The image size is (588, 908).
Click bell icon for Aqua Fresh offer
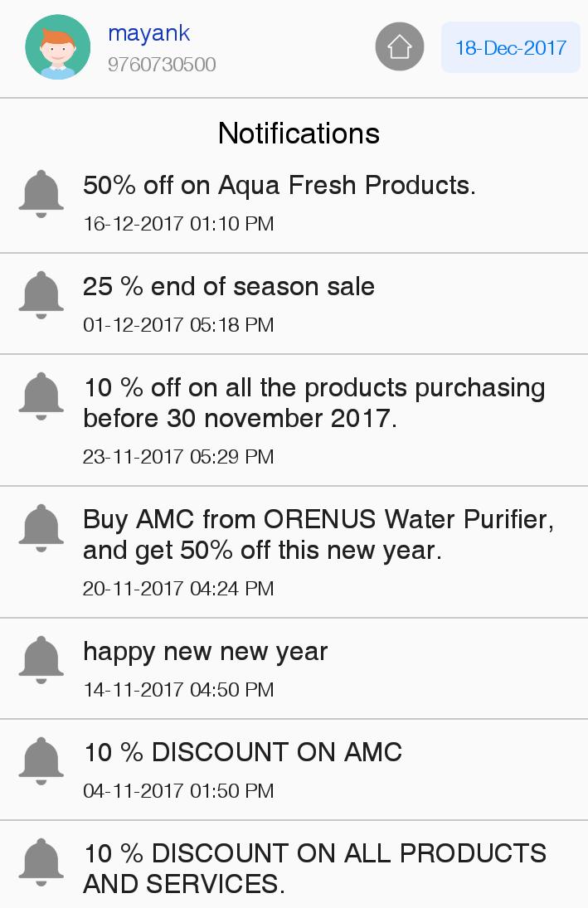pyautogui.click(x=41, y=194)
